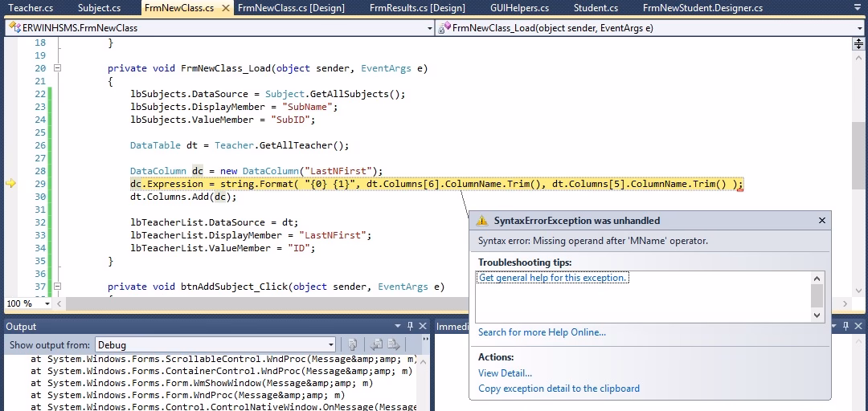Open the Subject.cs tab

tap(99, 8)
